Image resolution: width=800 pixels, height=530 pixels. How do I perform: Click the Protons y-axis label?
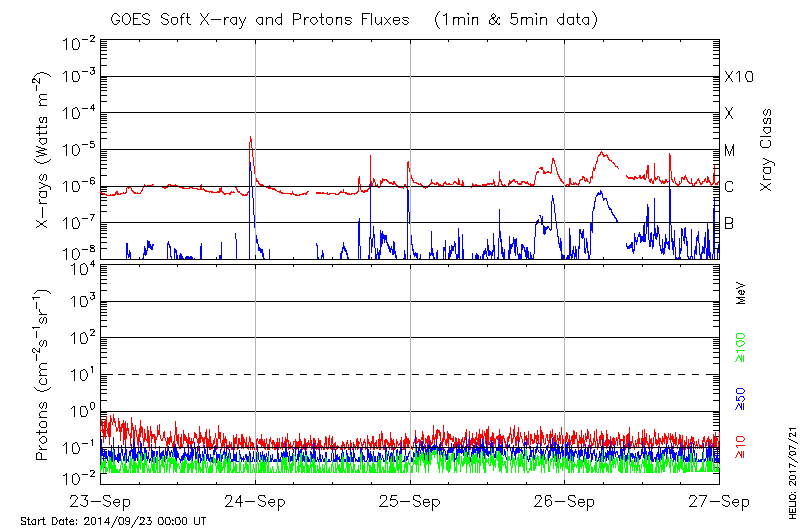[x=44, y=375]
